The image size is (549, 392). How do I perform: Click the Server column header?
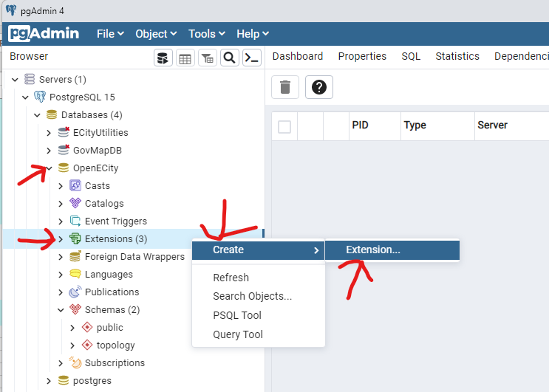(x=512, y=126)
